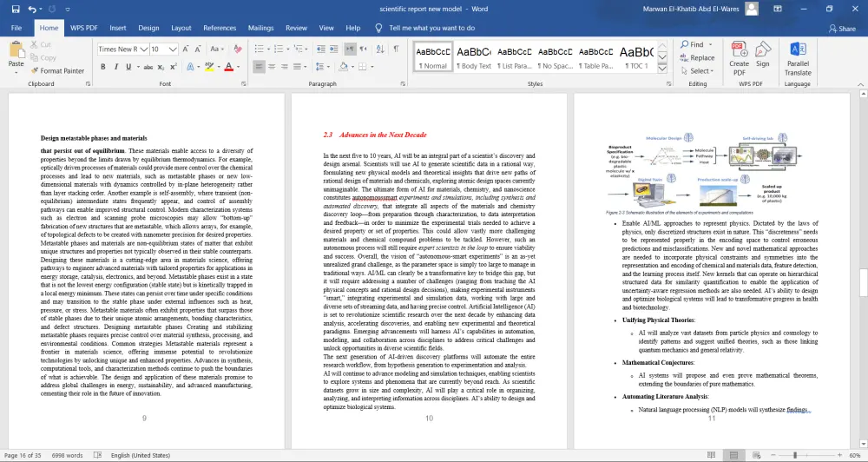Click the Paste clipboard icon

coord(16,49)
